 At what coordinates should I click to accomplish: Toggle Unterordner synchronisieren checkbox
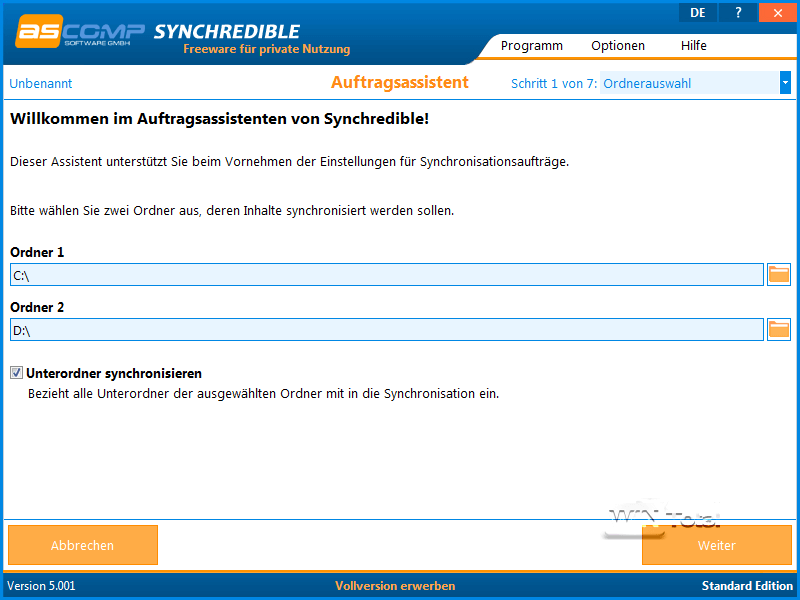[16, 373]
